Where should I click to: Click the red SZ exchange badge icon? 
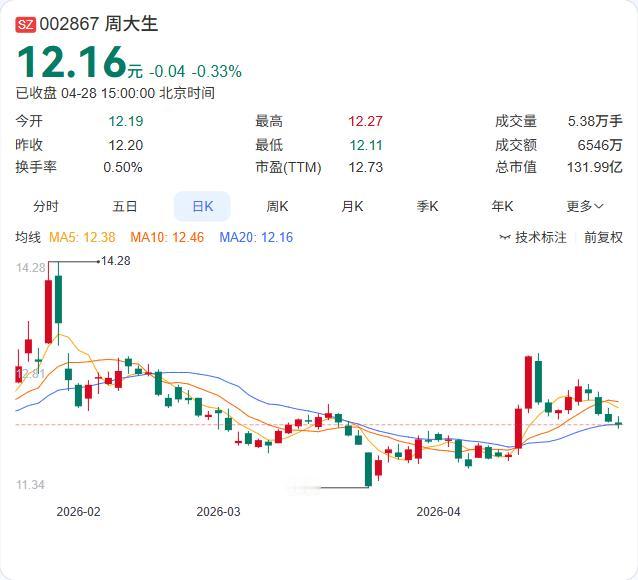click(x=26, y=24)
